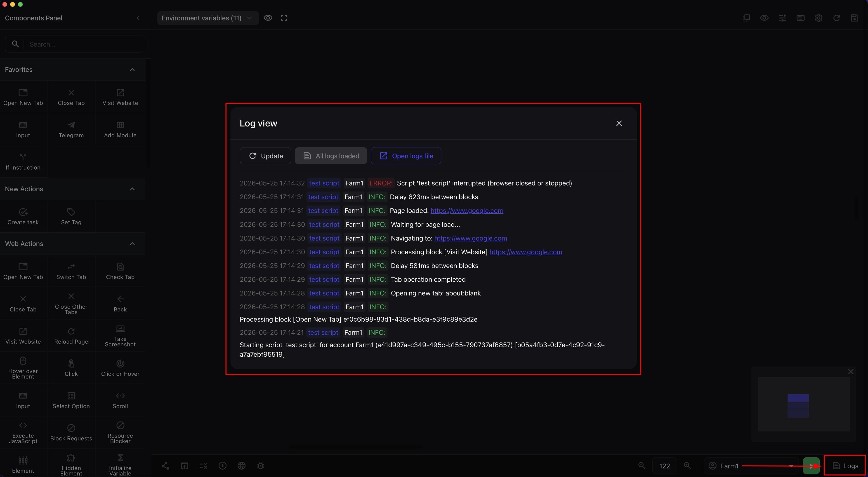This screenshot has width=868, height=477.
Task: Click the All logs loaded button
Action: point(331,156)
